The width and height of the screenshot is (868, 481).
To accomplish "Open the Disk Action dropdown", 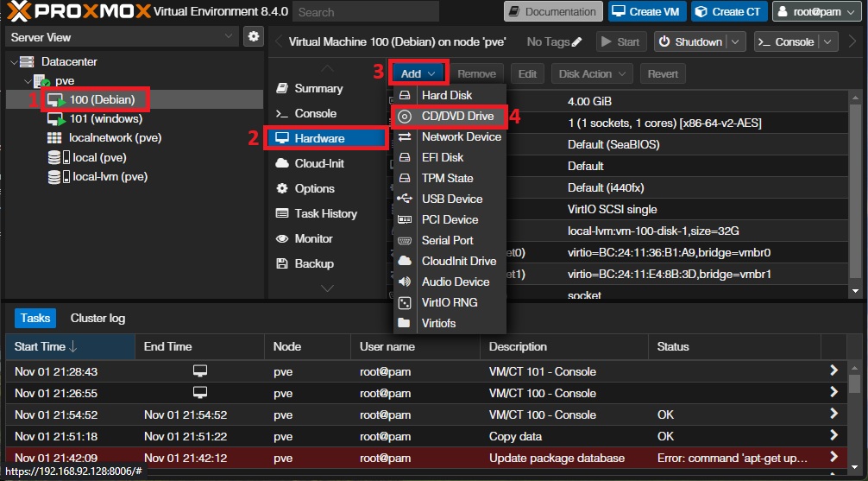I will click(x=592, y=73).
